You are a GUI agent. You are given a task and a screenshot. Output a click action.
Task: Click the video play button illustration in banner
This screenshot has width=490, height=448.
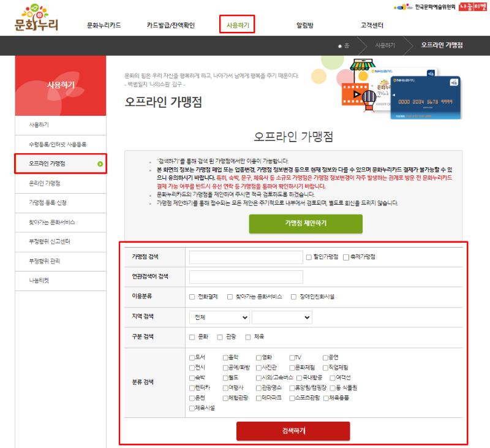[356, 94]
